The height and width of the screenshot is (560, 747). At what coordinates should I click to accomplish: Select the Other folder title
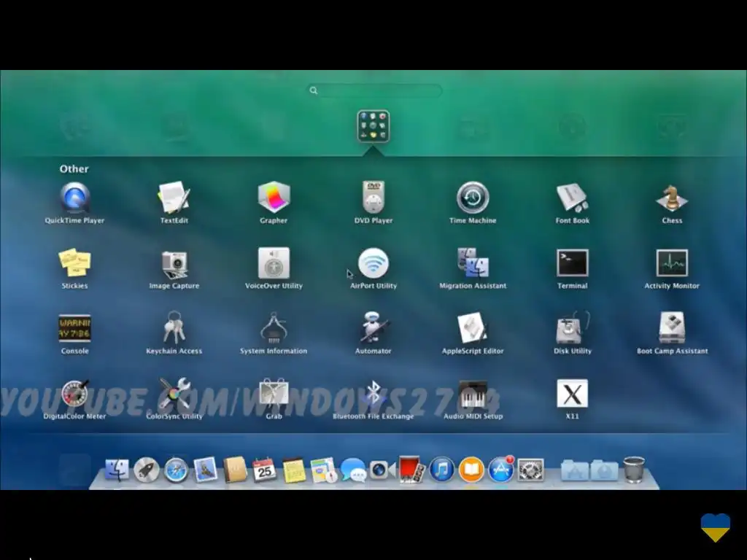(x=74, y=169)
